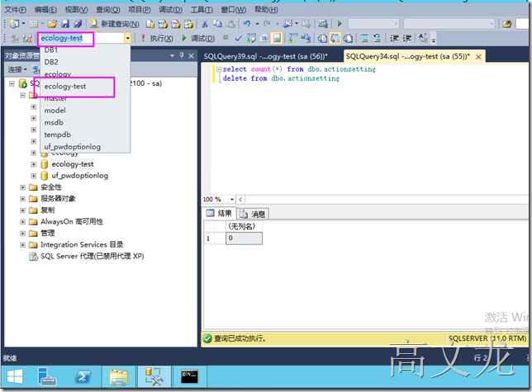This screenshot has width=532, height=392.
Task: Select Results to Grid icon
Action: (x=335, y=38)
